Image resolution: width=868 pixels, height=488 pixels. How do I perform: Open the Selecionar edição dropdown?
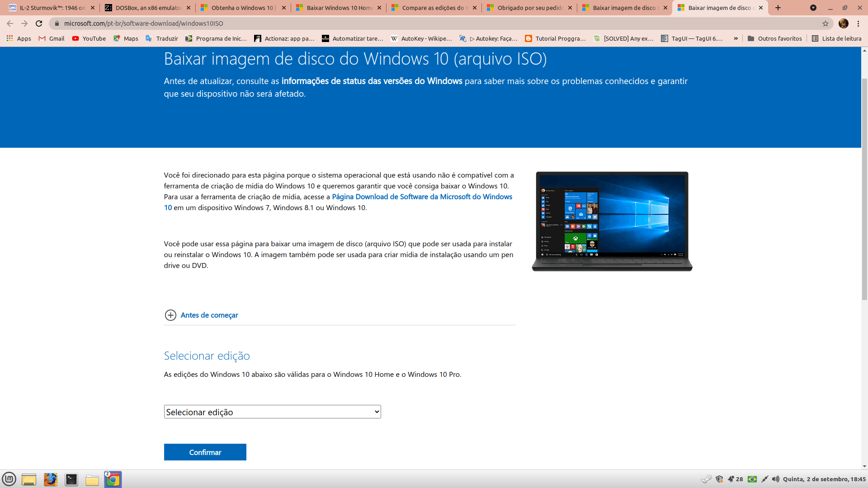point(272,412)
